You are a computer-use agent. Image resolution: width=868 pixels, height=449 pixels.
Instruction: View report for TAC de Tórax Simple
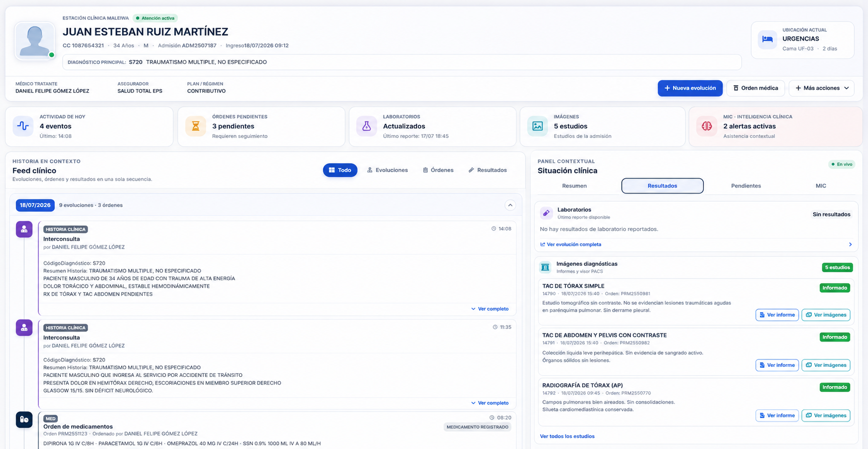777,315
